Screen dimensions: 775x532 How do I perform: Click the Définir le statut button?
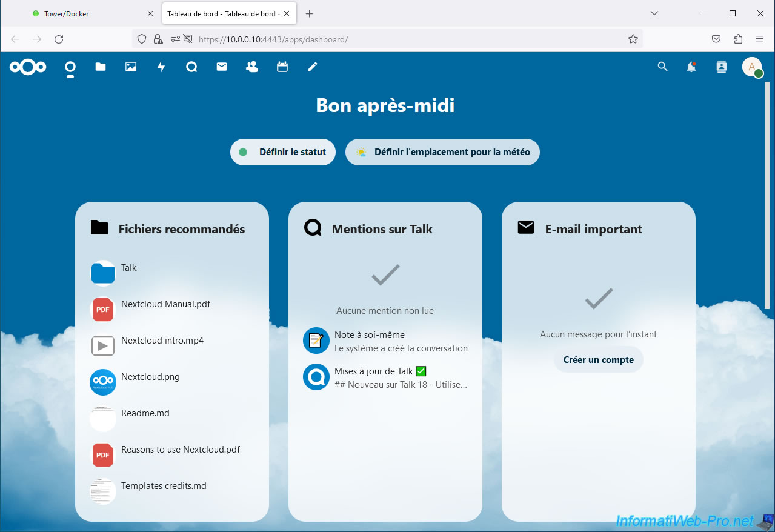tap(283, 152)
